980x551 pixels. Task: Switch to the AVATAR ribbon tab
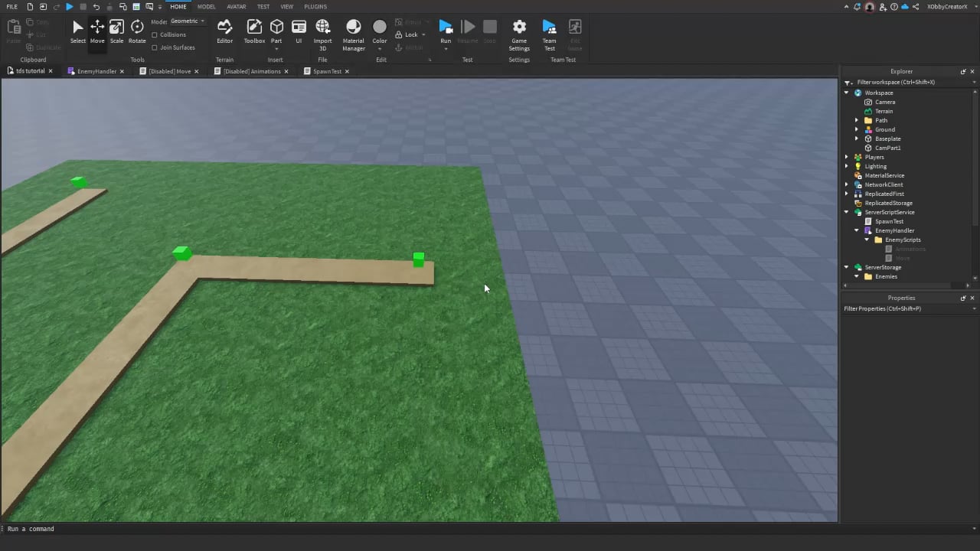click(237, 7)
